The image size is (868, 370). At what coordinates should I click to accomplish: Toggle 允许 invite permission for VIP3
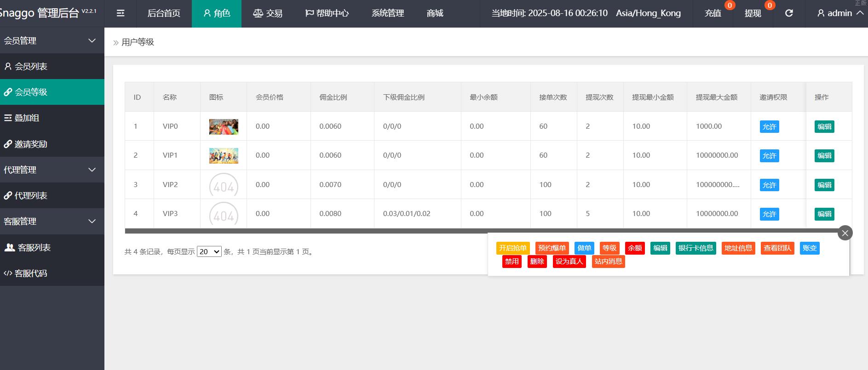(x=769, y=214)
